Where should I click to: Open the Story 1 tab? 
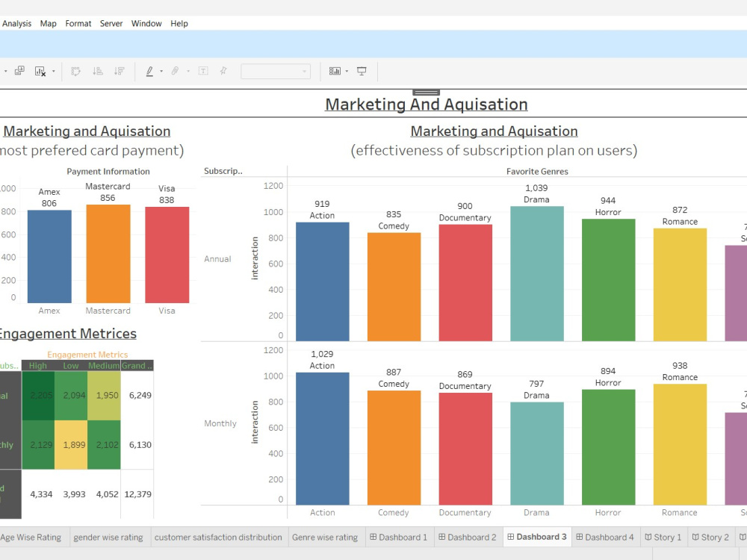[663, 537]
